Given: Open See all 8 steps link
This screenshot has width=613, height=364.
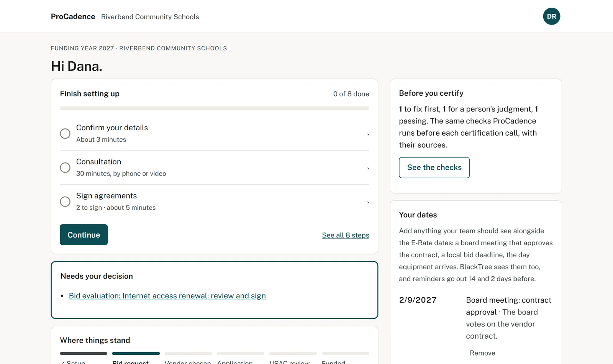Looking at the screenshot, I should point(346,235).
